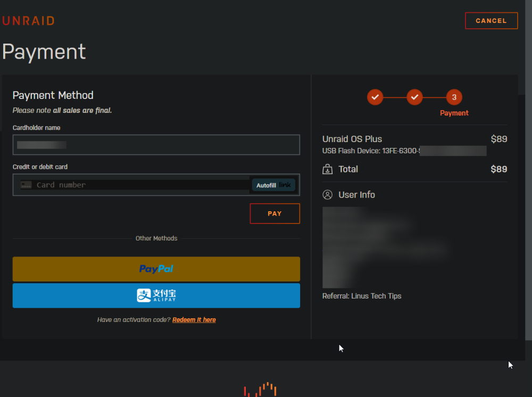Image resolution: width=532 pixels, height=397 pixels.
Task: Click the User Info profile icon
Action: tap(327, 195)
